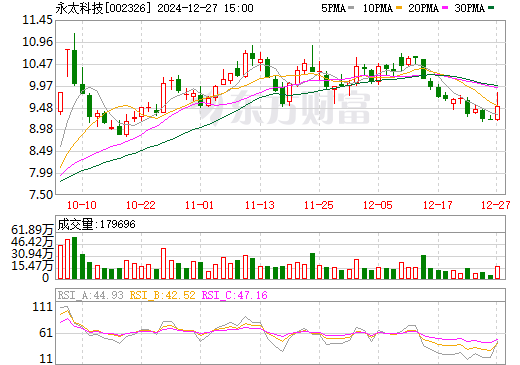Image resolution: width=520 pixels, height=365 pixels.
Task: Click the date label 11-13
Action: [260, 205]
